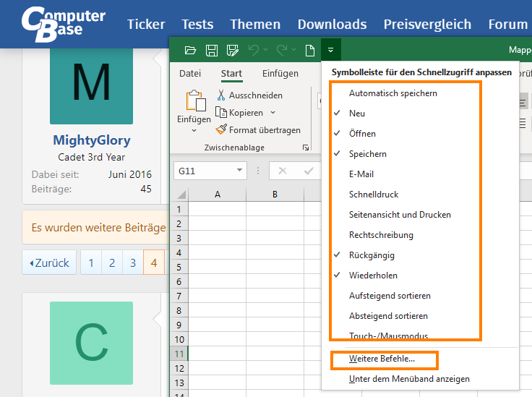
Task: Open the Forum link in site header
Action: point(508,25)
